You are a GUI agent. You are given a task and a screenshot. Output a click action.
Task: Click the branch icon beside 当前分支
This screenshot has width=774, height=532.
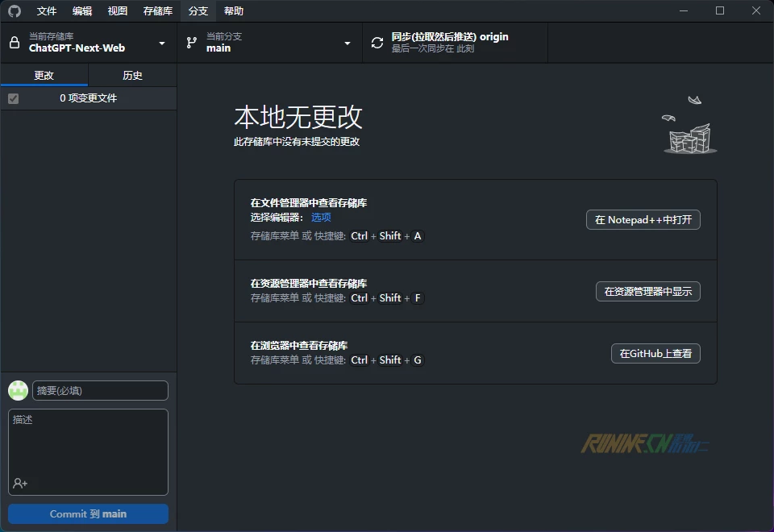[192, 43]
